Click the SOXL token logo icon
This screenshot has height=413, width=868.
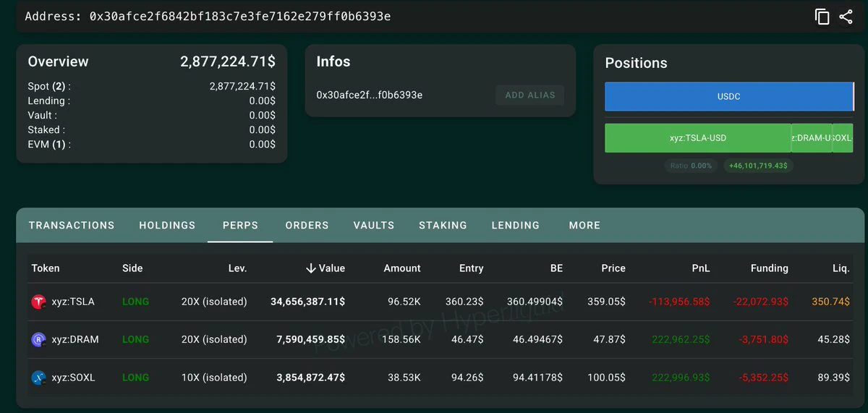click(39, 378)
